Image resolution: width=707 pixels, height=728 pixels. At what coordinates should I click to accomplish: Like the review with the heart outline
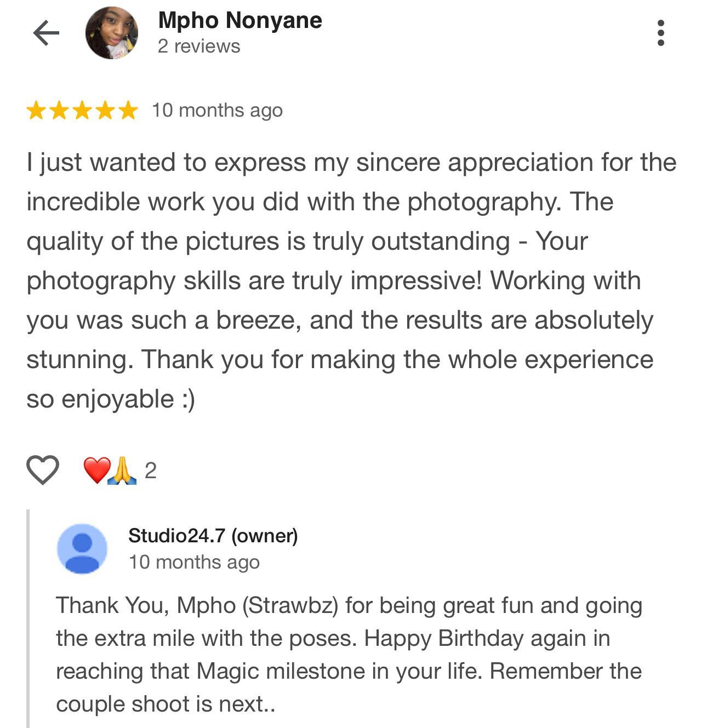point(43,470)
